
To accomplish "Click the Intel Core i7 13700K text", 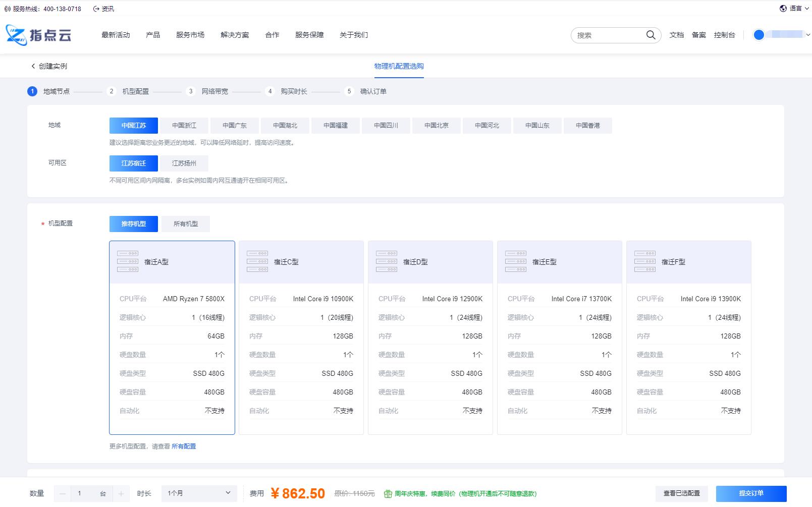I will (x=581, y=299).
